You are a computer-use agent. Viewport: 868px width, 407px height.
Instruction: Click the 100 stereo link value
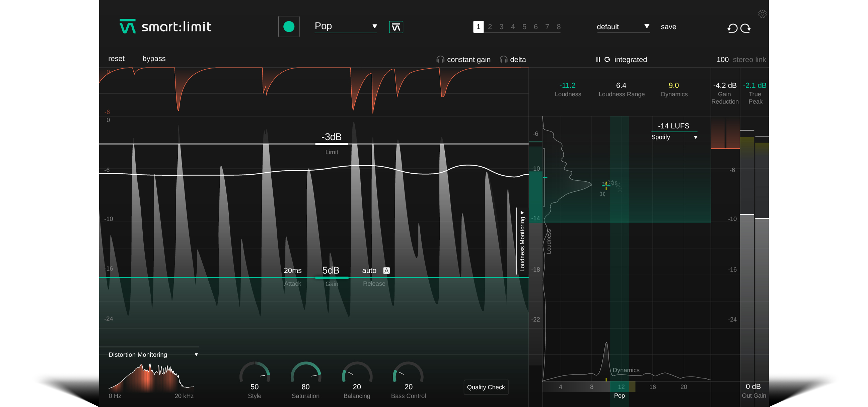722,60
